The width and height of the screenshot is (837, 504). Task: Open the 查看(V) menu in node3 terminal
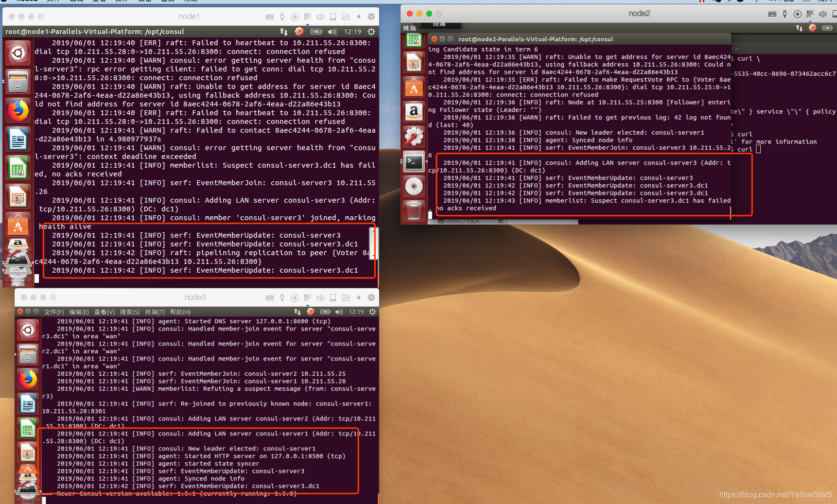click(x=105, y=312)
